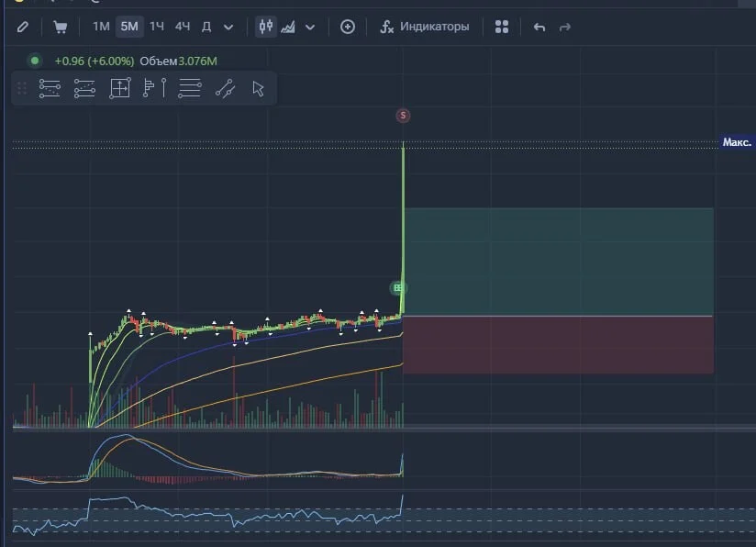
Task: Toggle the candlestick chart type
Action: pos(266,27)
